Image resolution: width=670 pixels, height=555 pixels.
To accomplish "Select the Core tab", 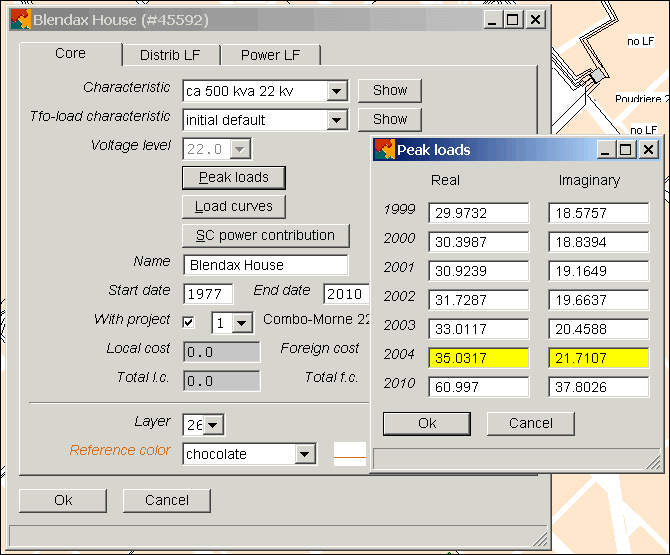I will click(x=70, y=54).
